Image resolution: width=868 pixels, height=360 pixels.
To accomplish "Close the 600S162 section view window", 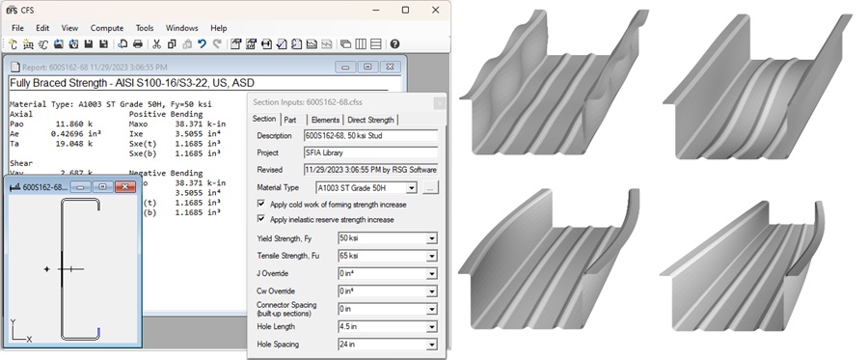I will (x=125, y=187).
